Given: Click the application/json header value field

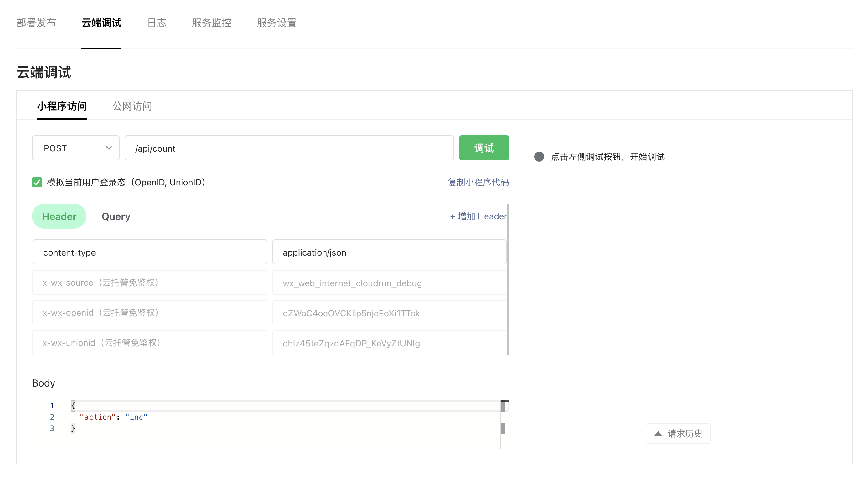Looking at the screenshot, I should (389, 252).
